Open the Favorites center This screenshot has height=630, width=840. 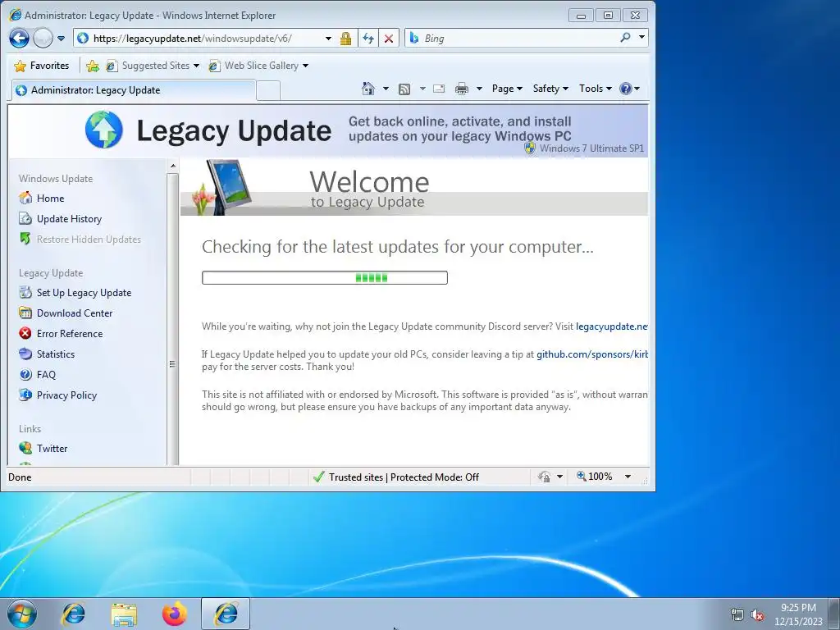42,66
